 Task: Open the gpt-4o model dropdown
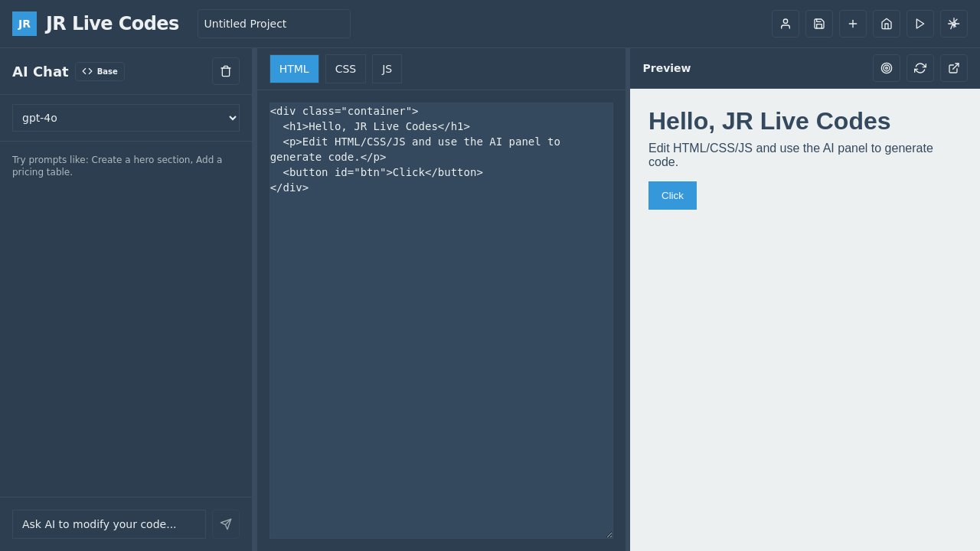[126, 118]
